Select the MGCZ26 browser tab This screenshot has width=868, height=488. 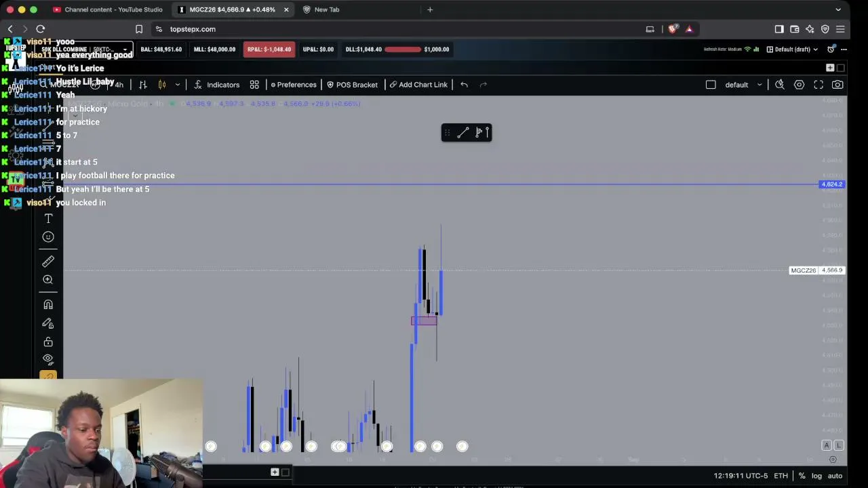point(232,9)
